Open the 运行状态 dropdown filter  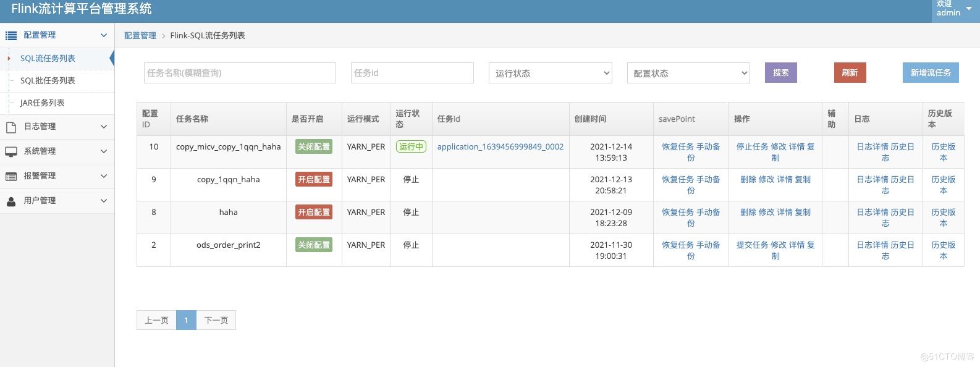[551, 73]
